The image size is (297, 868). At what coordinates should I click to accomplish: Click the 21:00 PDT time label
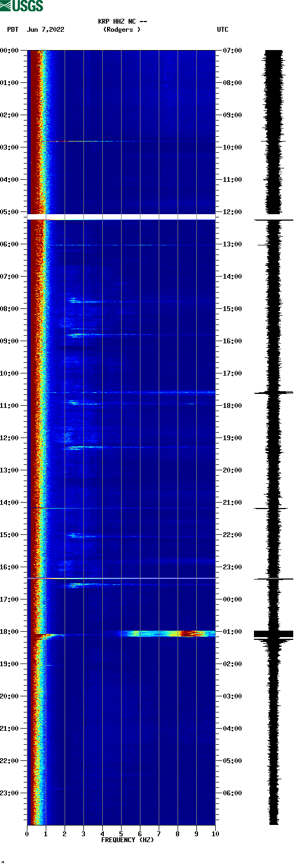coord(9,729)
